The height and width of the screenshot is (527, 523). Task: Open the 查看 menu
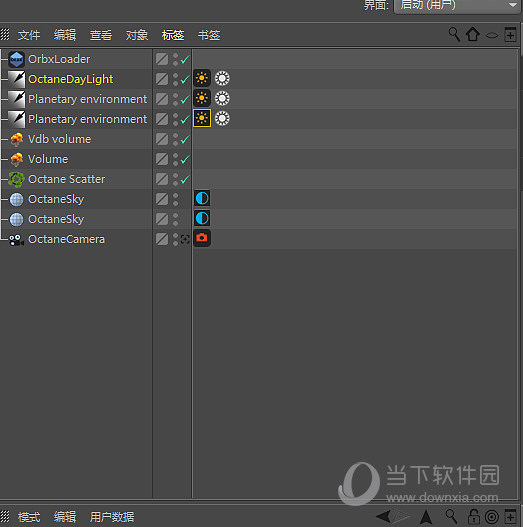coord(101,35)
